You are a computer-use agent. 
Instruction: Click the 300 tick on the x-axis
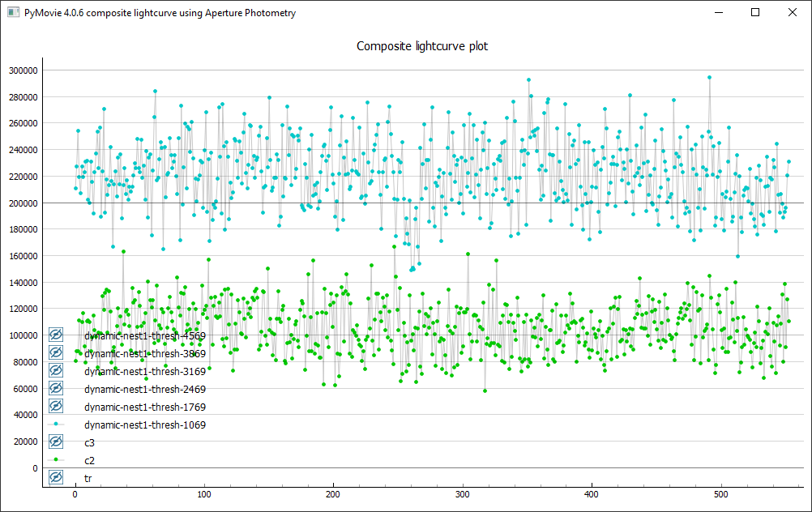463,494
